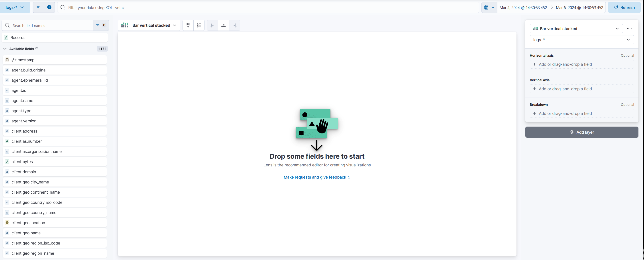Click the Add layer button

tap(581, 132)
